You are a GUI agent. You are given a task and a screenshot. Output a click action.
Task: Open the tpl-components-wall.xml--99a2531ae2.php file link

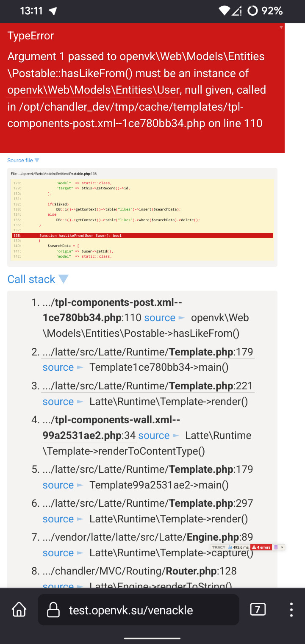tap(111, 427)
